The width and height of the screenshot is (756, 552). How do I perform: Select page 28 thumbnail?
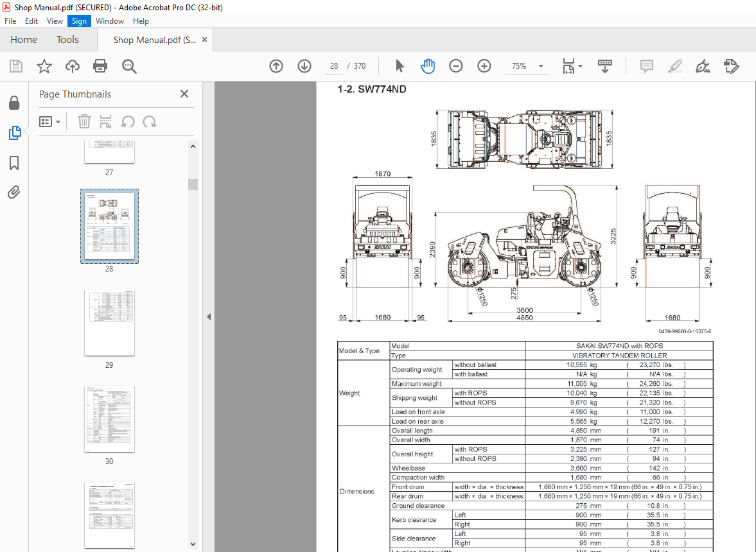point(109,226)
